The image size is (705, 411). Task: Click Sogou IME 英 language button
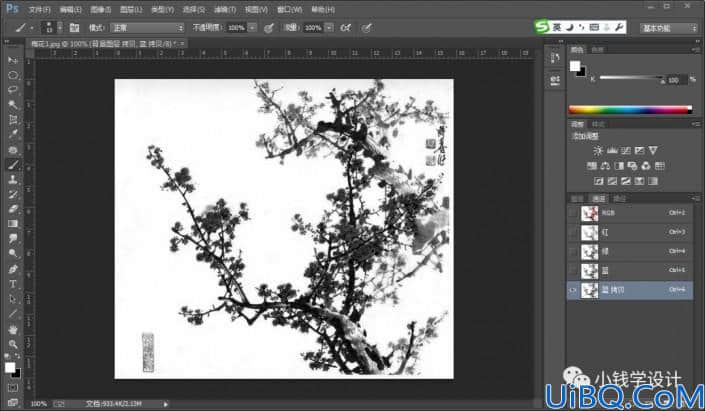pos(557,27)
